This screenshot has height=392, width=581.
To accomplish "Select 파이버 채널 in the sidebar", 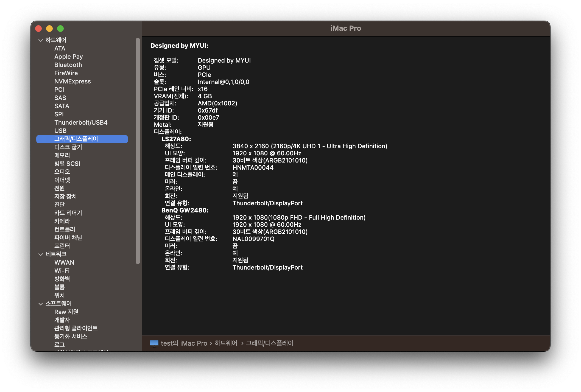I will click(68, 238).
